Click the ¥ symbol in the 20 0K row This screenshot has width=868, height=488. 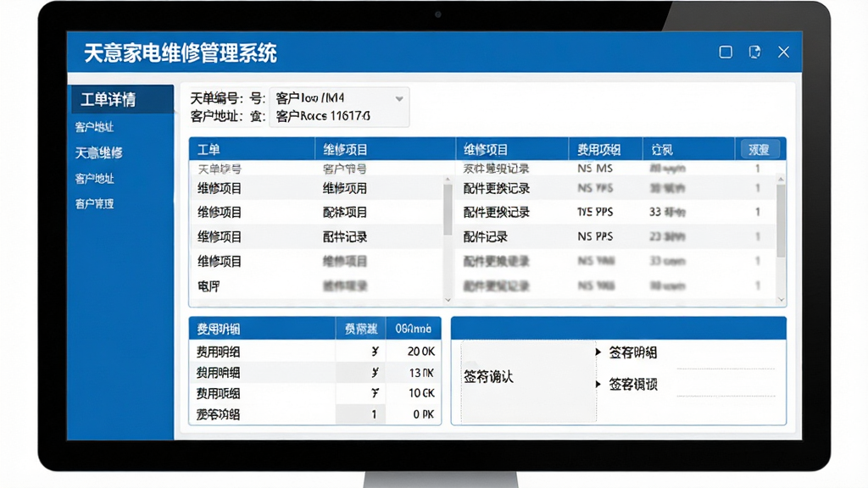(x=375, y=352)
